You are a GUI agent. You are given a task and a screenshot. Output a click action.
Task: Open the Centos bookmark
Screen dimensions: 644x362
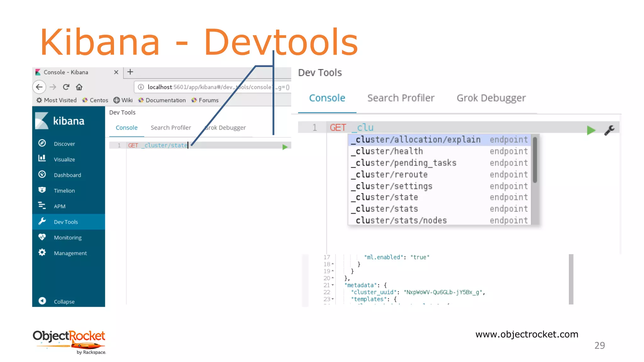pyautogui.click(x=95, y=100)
